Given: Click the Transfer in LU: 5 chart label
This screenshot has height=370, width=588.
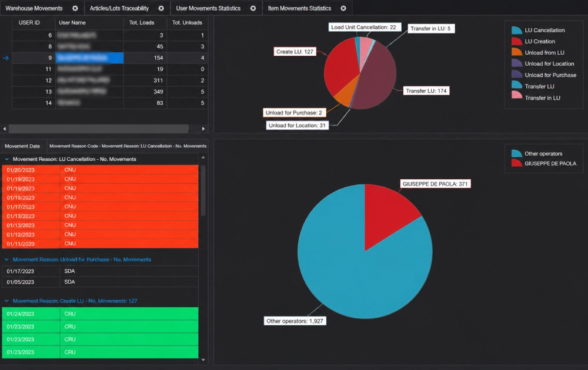Looking at the screenshot, I should click(430, 28).
